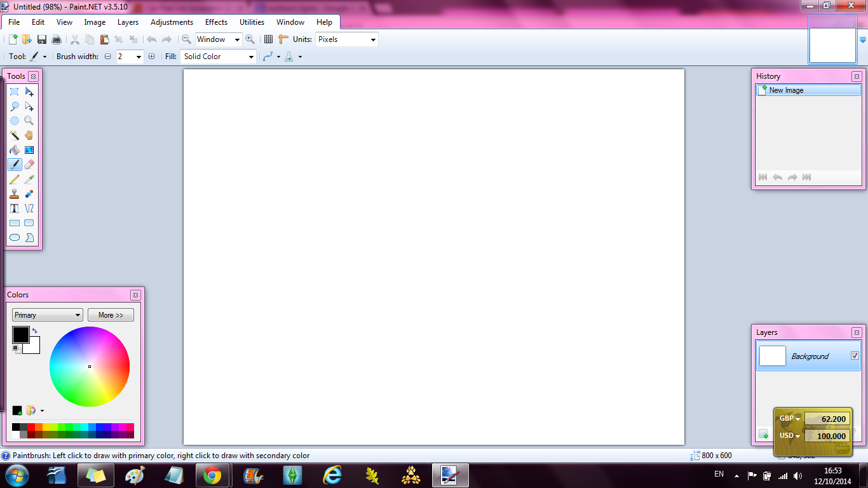Increase brush width with plus button
The width and height of the screenshot is (868, 488).
pyautogui.click(x=151, y=57)
